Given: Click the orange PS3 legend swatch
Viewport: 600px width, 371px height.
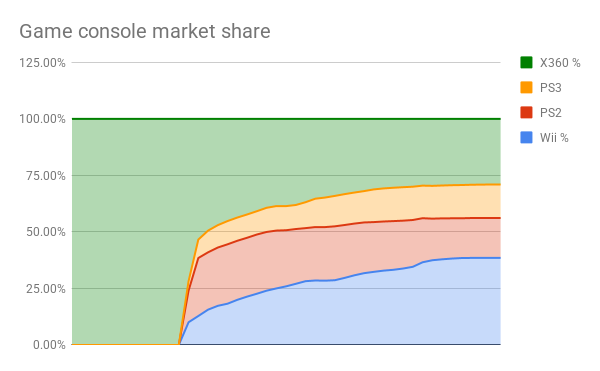Looking at the screenshot, I should (x=526, y=87).
